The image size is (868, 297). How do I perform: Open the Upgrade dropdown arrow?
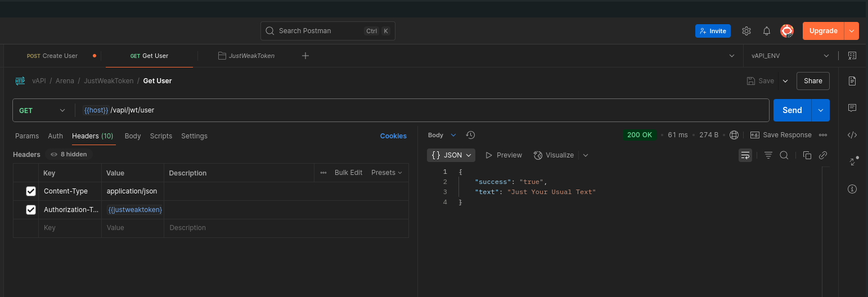pos(852,31)
